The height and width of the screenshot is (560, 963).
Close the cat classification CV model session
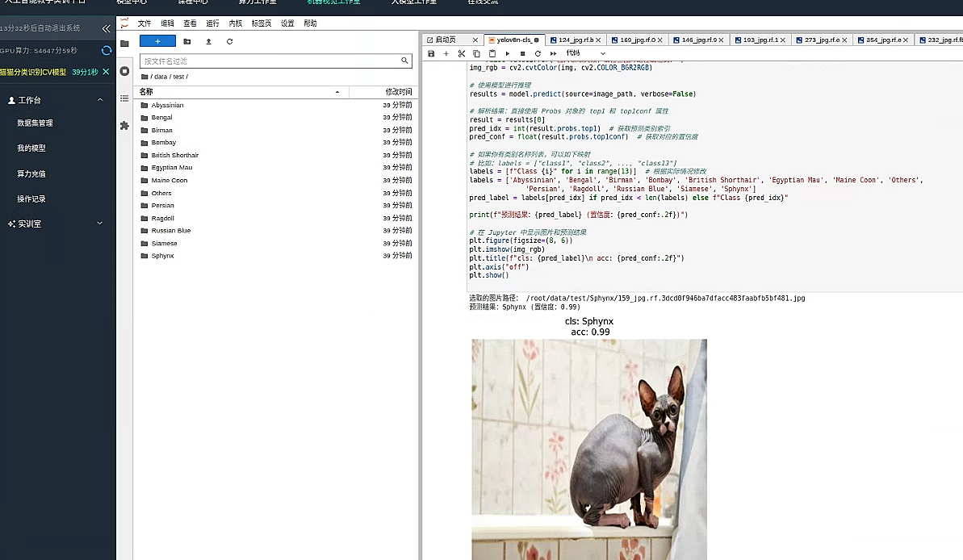pos(106,72)
